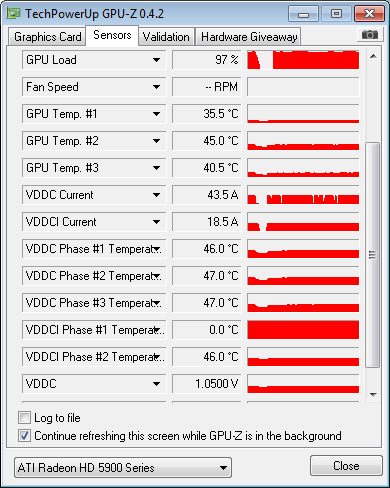The height and width of the screenshot is (488, 390).
Task: Minimize the GPU-Z window
Action: click(x=303, y=14)
